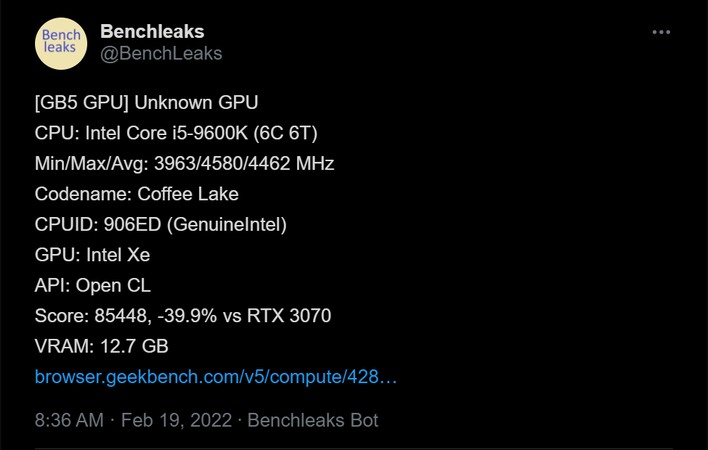Click the [GB5 GPU] Unknown GPU line
The image size is (708, 450).
click(x=146, y=102)
